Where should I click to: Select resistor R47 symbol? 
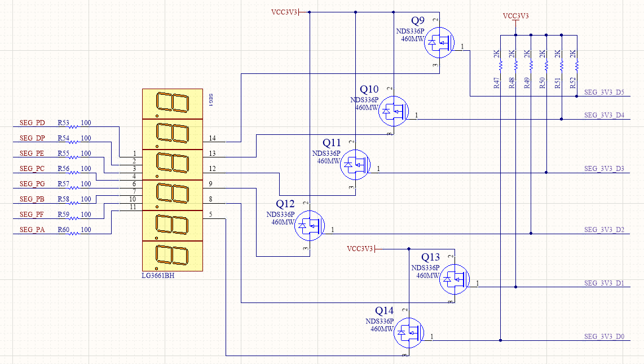(501, 65)
